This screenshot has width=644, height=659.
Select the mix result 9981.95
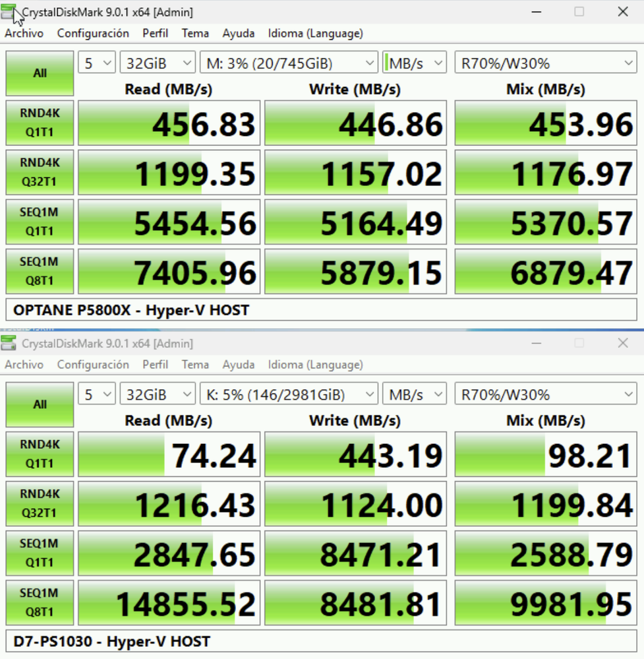(546, 603)
